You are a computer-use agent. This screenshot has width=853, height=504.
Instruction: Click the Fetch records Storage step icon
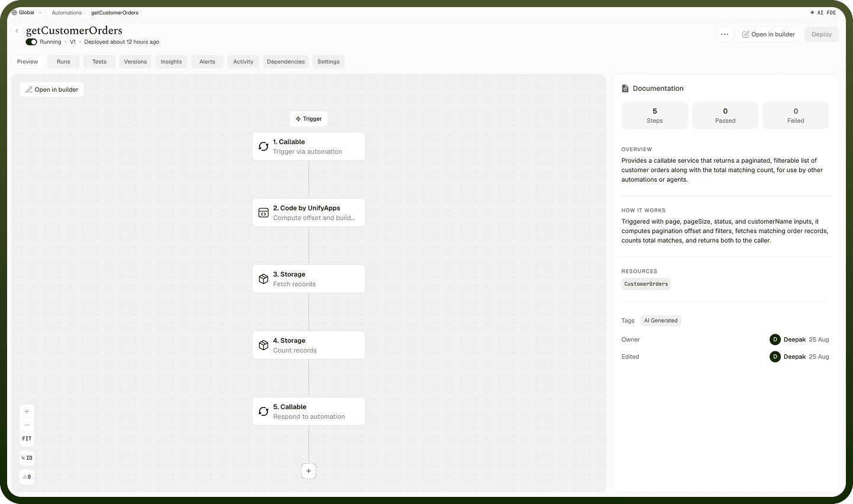pyautogui.click(x=264, y=279)
